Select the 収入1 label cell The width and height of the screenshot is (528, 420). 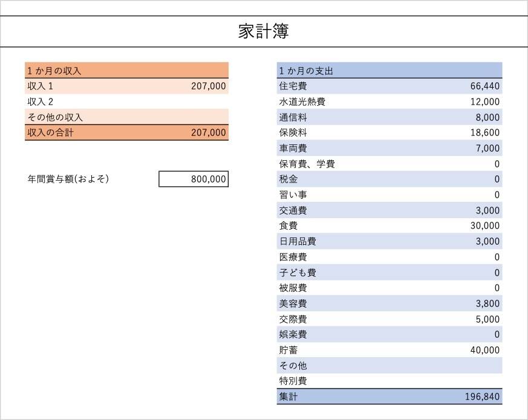[41, 86]
